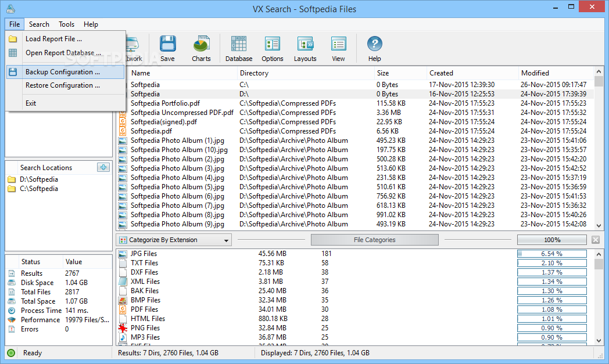609x364 pixels.
Task: Click the Load Report File folder icon
Action: [x=13, y=39]
